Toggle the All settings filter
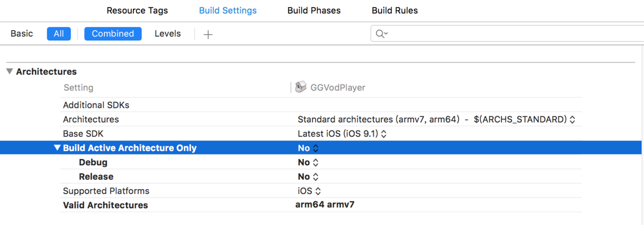This screenshot has width=644, height=225. click(x=59, y=34)
